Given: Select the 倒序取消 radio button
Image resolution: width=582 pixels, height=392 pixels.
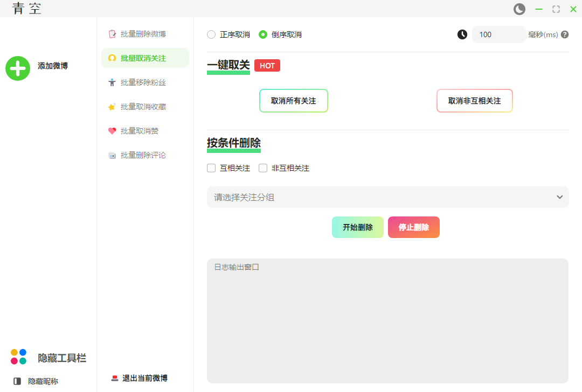Looking at the screenshot, I should point(263,34).
